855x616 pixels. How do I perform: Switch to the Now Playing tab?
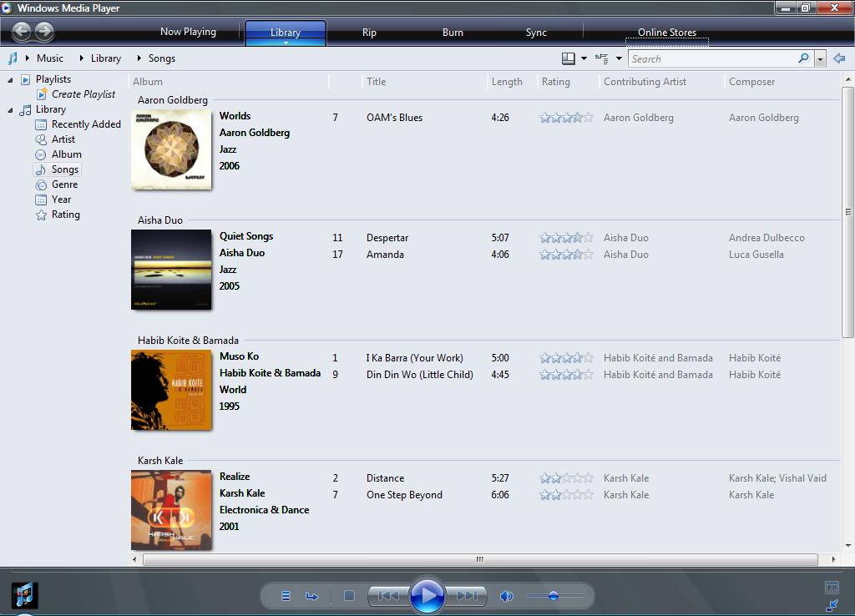pos(188,32)
